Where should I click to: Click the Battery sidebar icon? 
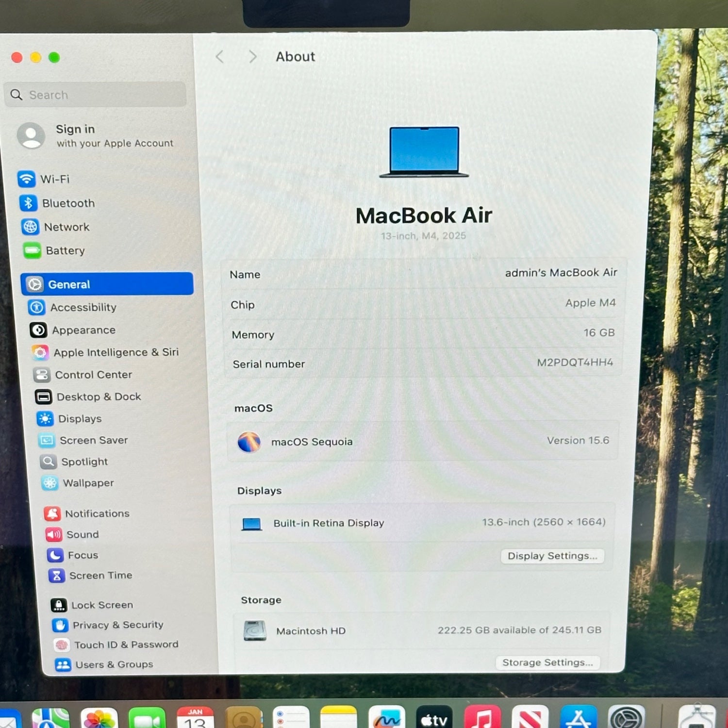32,250
